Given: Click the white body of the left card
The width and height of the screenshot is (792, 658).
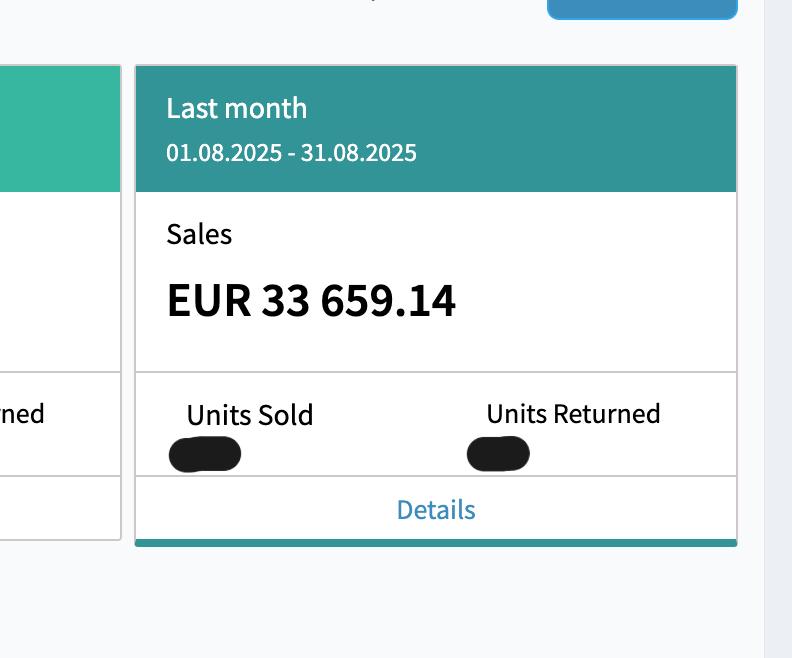Looking at the screenshot, I should tap(60, 280).
